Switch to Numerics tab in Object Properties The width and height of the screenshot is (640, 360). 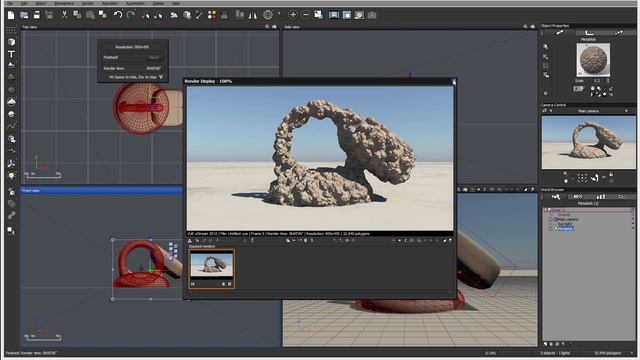(589, 33)
